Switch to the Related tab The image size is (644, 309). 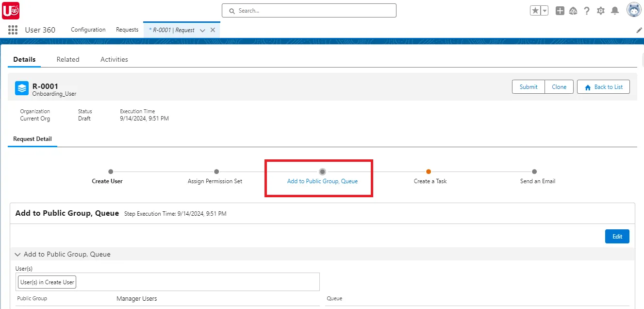pyautogui.click(x=68, y=59)
